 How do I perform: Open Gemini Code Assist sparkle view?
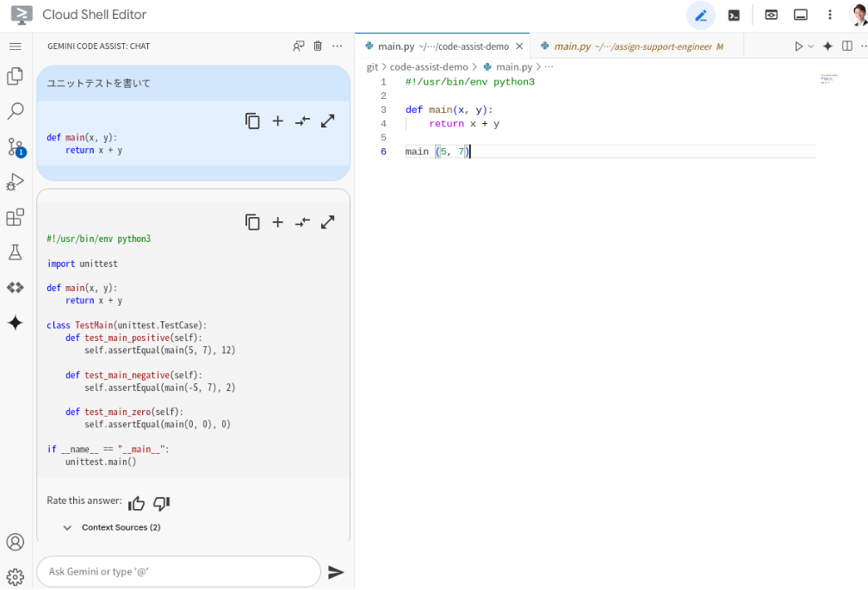pyautogui.click(x=15, y=323)
